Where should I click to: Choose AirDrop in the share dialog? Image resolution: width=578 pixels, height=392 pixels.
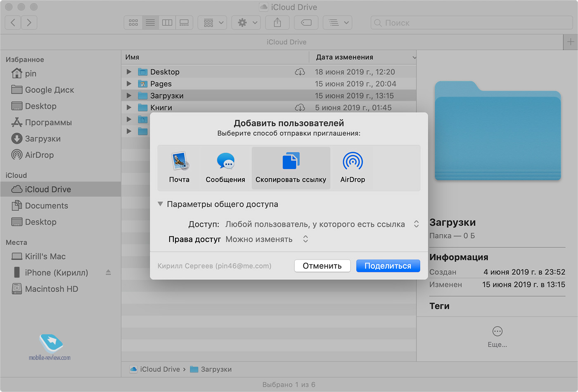pyautogui.click(x=353, y=168)
